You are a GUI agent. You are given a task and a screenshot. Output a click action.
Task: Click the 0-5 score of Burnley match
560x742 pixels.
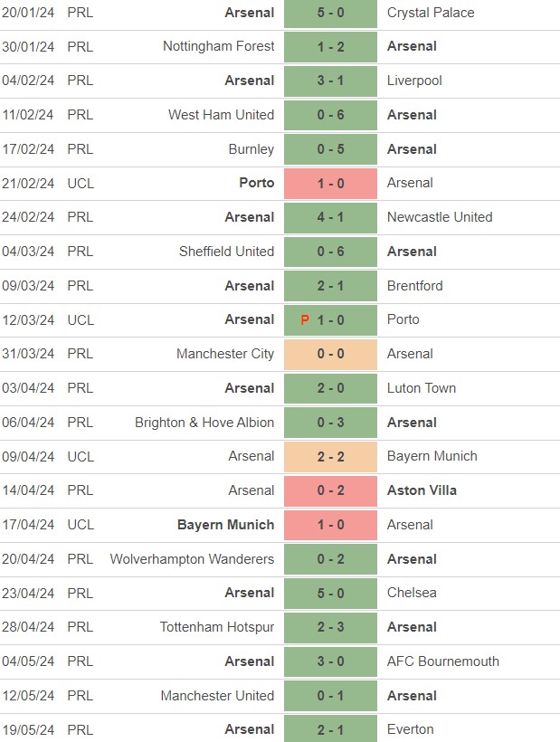click(330, 149)
